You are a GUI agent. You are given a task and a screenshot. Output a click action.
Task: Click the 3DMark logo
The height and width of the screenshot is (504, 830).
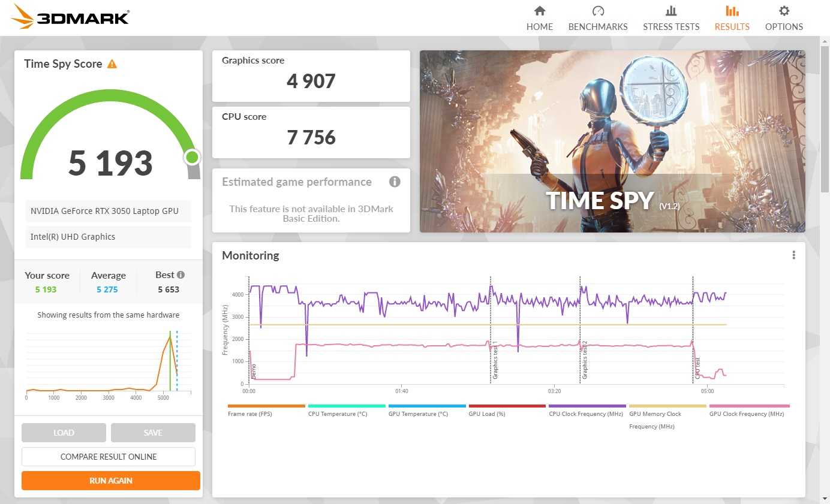coord(70,17)
